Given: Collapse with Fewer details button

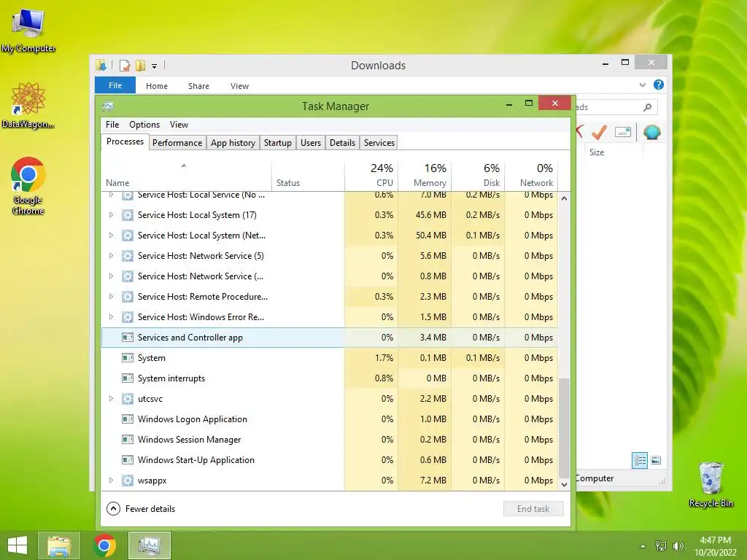Looking at the screenshot, I should coord(141,508).
